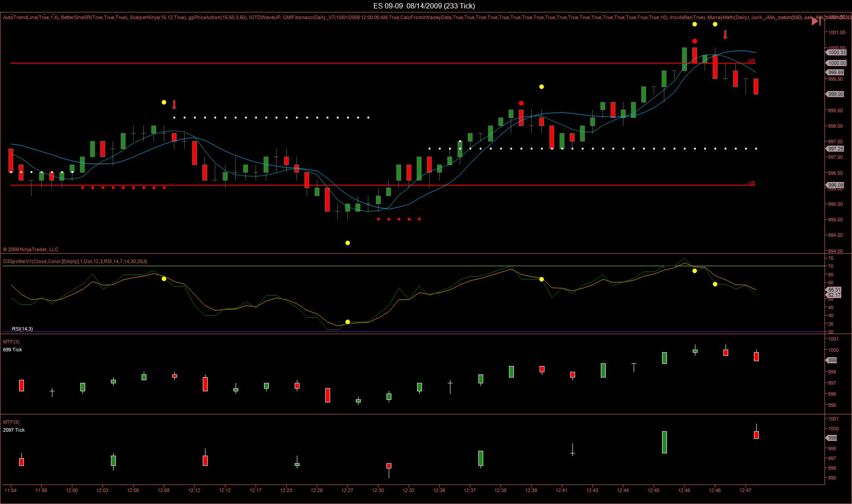Click the 999.00 last price marker
The image size is (852, 504).
(x=835, y=94)
